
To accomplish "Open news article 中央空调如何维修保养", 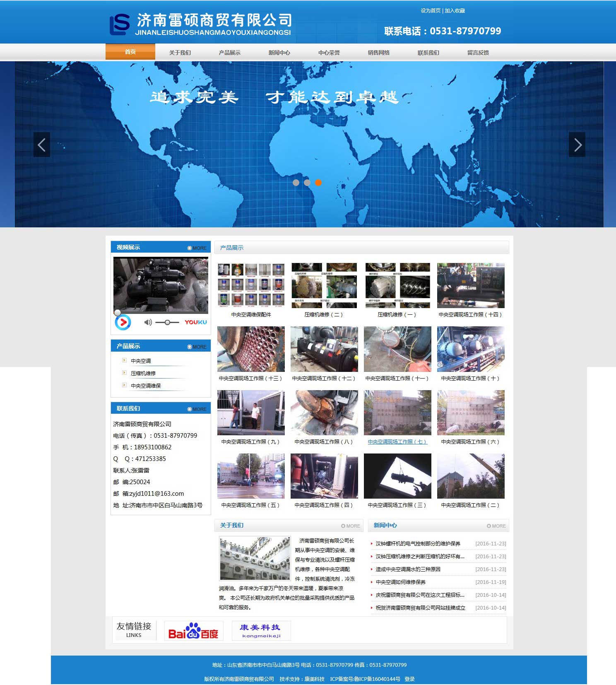I will pos(400,582).
